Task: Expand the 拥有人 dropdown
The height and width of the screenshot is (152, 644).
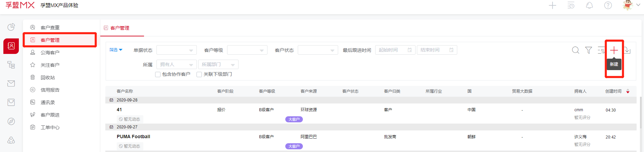Action: [x=176, y=64]
